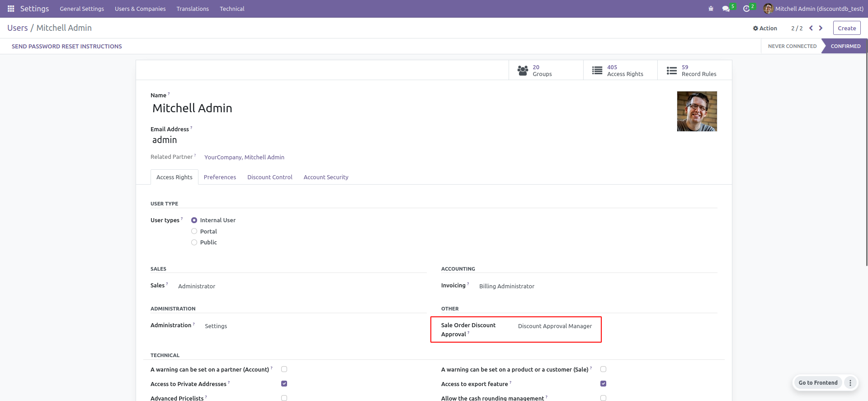The width and height of the screenshot is (868, 401).
Task: Select Portal user type radio
Action: [194, 231]
